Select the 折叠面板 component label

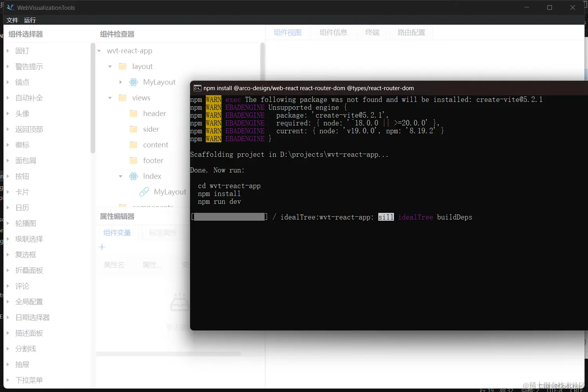click(x=29, y=270)
